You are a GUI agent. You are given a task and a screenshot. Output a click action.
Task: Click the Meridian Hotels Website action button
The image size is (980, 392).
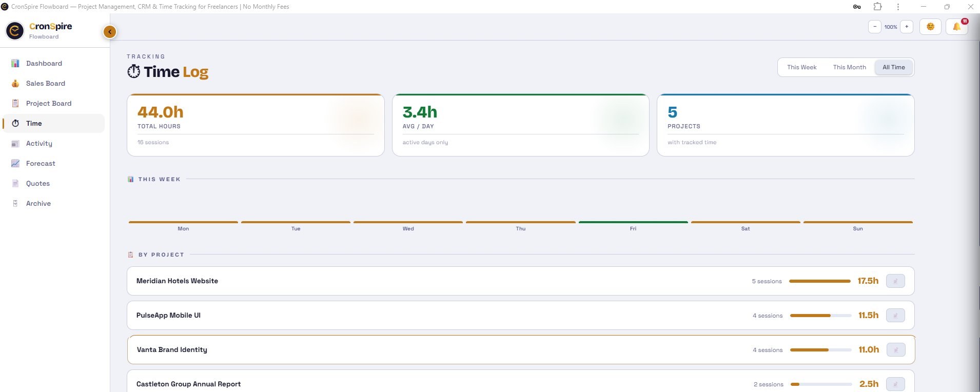(x=895, y=281)
